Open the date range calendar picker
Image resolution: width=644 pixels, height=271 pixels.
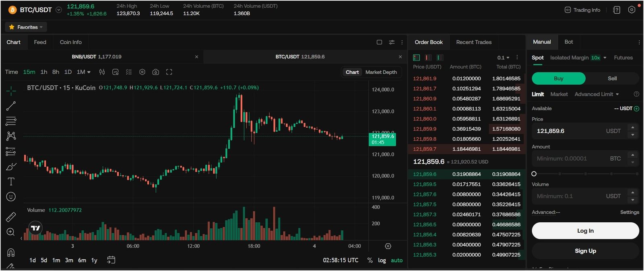(111, 260)
